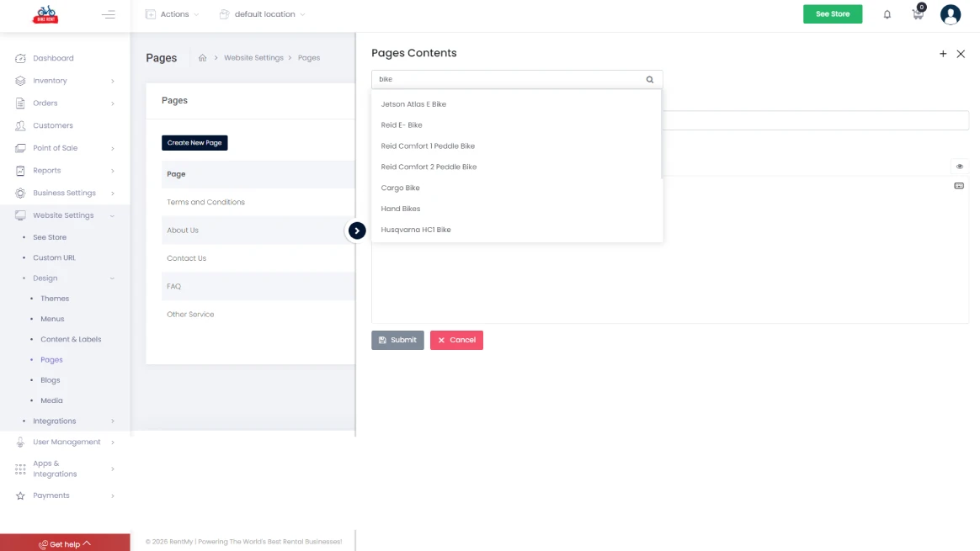Viewport: 980px width, 551px height.
Task: Click the home breadcrumb icon
Action: coord(201,57)
